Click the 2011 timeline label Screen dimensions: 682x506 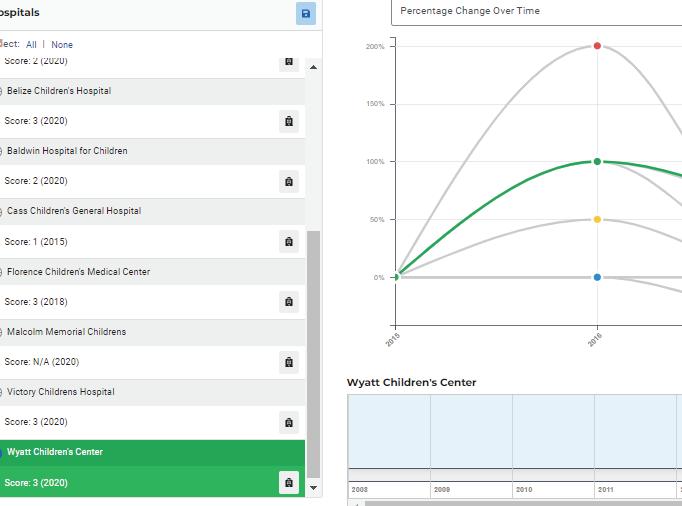[605, 489]
